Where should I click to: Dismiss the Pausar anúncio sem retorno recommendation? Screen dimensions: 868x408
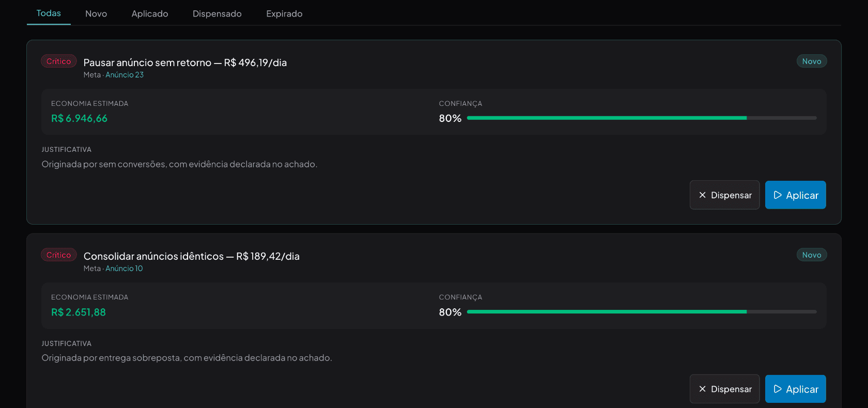pos(724,195)
